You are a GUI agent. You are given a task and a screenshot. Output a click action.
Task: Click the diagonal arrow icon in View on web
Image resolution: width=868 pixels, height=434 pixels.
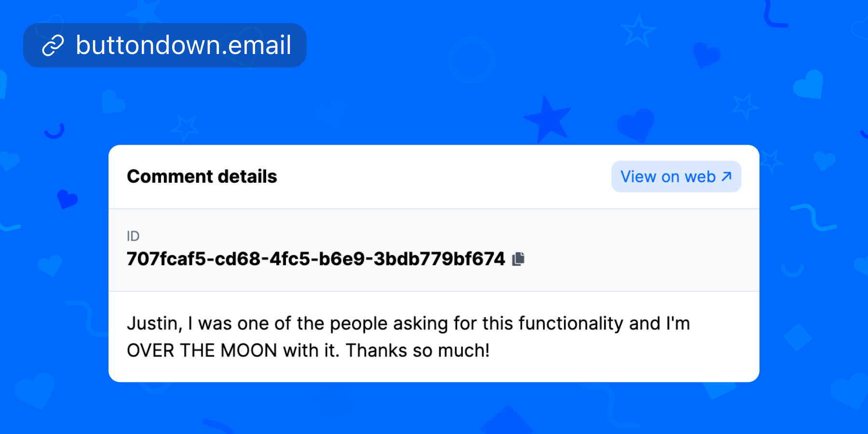727,176
